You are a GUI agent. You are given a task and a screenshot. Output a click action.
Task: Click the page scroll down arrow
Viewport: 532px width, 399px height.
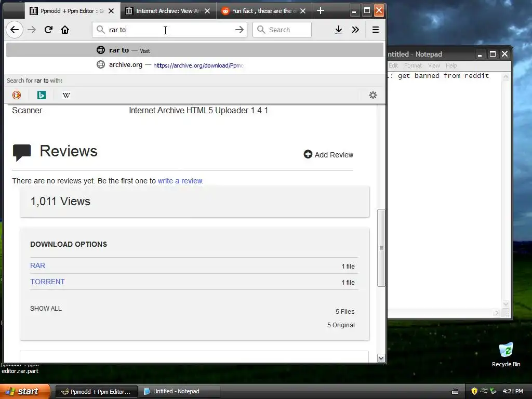381,358
